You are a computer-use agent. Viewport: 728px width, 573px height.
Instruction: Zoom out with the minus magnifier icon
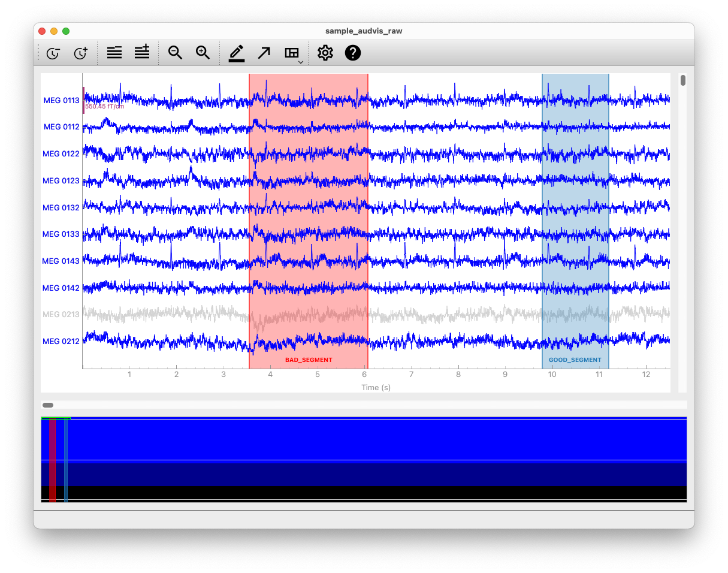[x=175, y=53]
